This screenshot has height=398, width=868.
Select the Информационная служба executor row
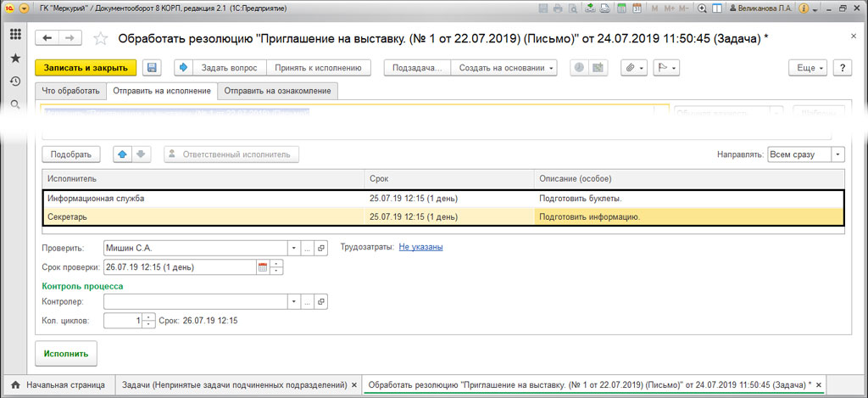pyautogui.click(x=203, y=199)
